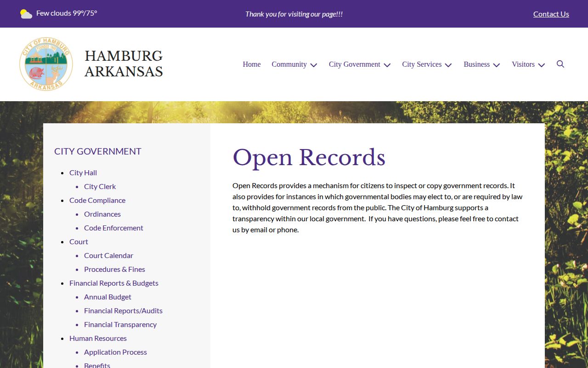Click the City of Hamburg seal logo

[46, 64]
